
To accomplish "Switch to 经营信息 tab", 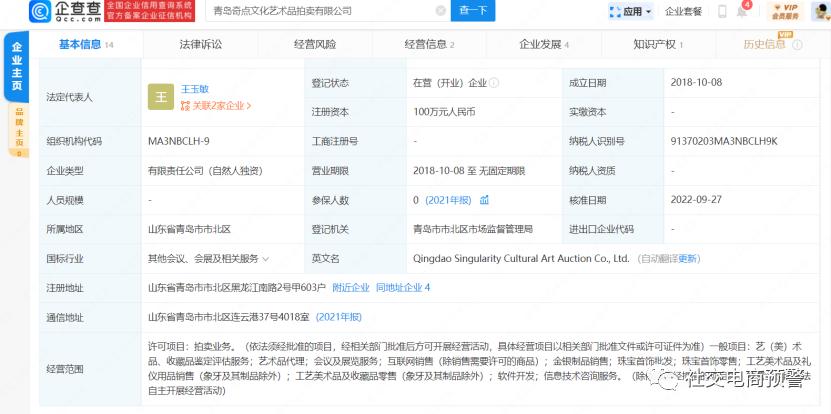I will point(429,45).
